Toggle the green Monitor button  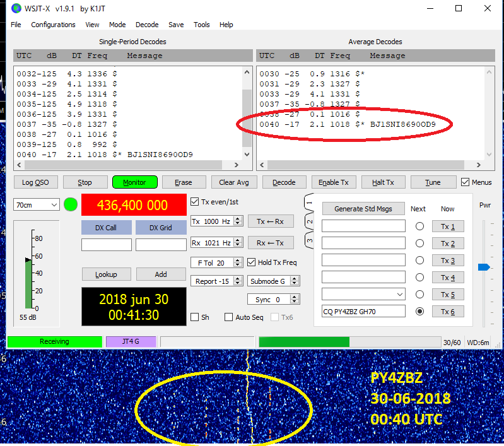[x=134, y=182]
